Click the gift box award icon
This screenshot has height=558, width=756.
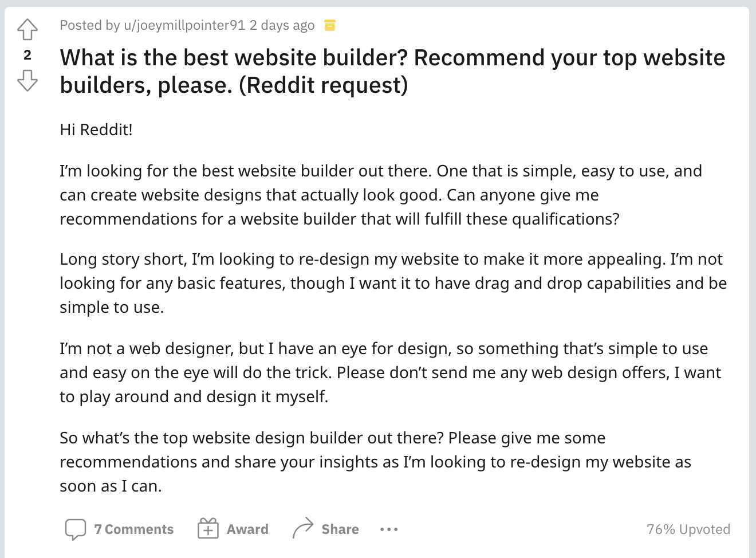pos(208,529)
